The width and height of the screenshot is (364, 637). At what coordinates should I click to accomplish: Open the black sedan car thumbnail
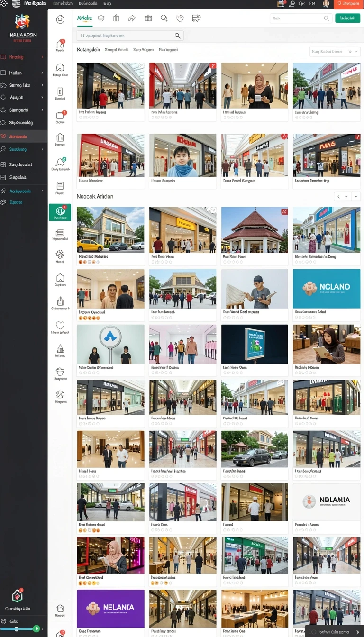(255, 449)
